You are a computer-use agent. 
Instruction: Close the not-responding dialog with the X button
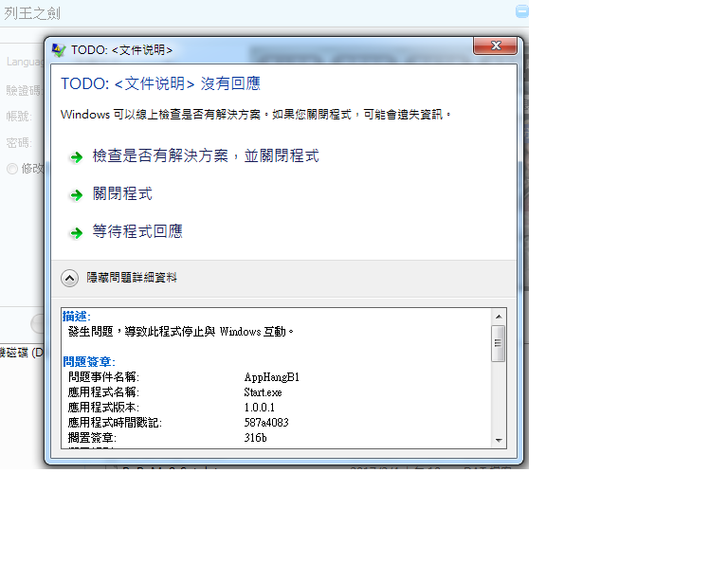pos(496,45)
